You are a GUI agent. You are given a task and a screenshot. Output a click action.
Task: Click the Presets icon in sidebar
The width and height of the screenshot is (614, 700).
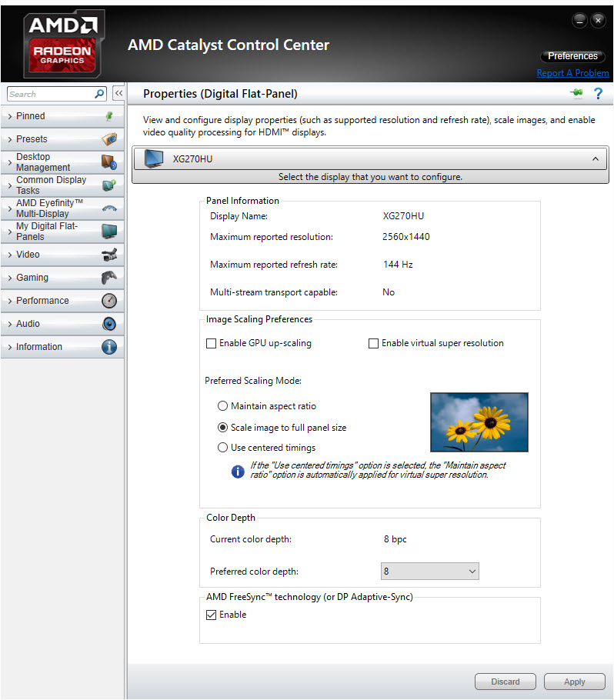pos(109,139)
